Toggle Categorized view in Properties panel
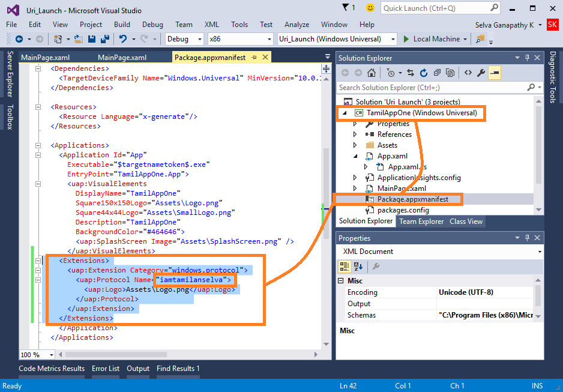This screenshot has width=563, height=392. pos(345,267)
